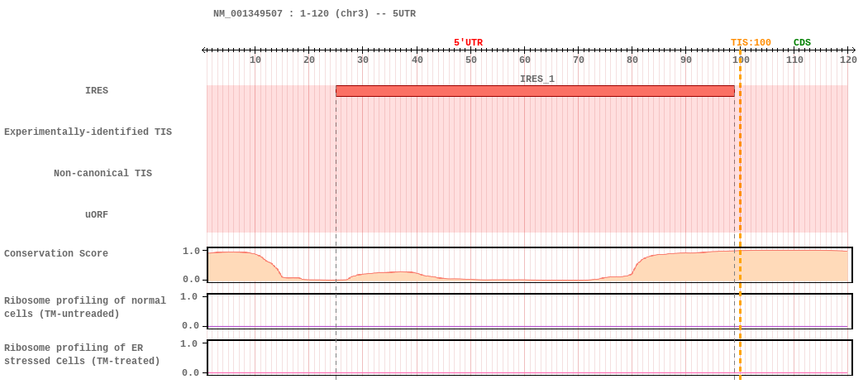Select the Experimentally-identified TIS track label
This screenshot has height=384, width=868.
click(88, 132)
